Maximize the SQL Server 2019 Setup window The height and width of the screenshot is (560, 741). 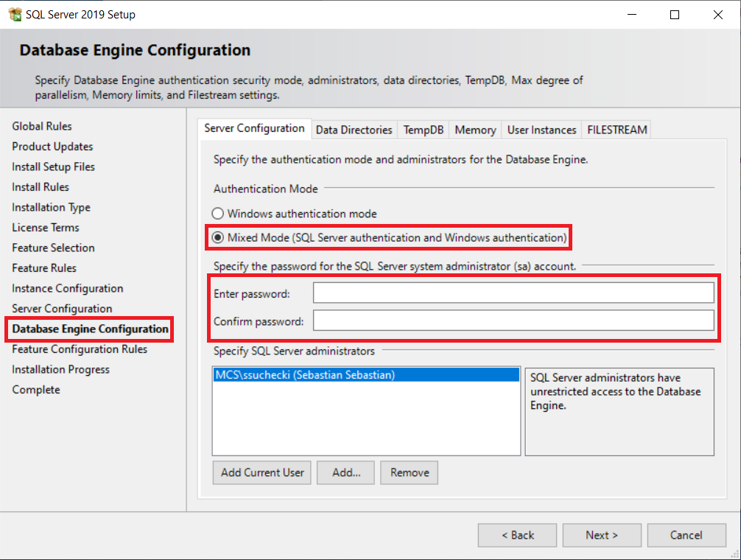coord(675,15)
